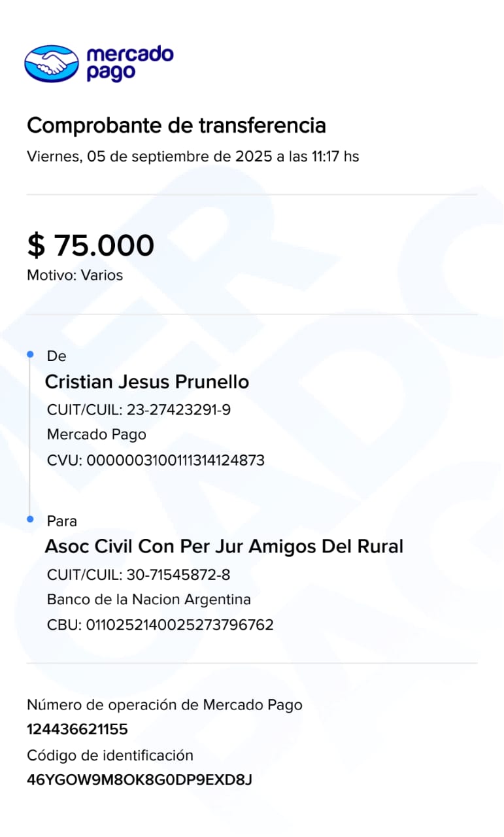Click the blue dot beside "De"
This screenshot has width=504, height=837.
30,354
